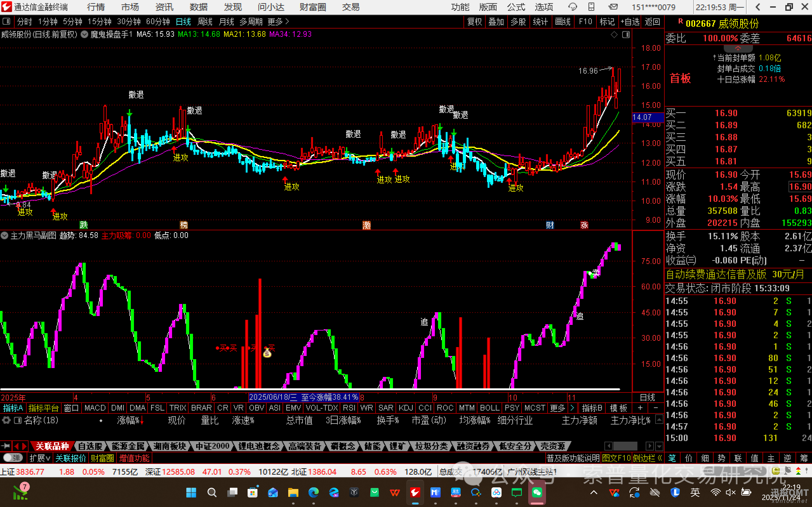
Task: Click the gear settings icon beside 名称(18)
Action: 6,420
